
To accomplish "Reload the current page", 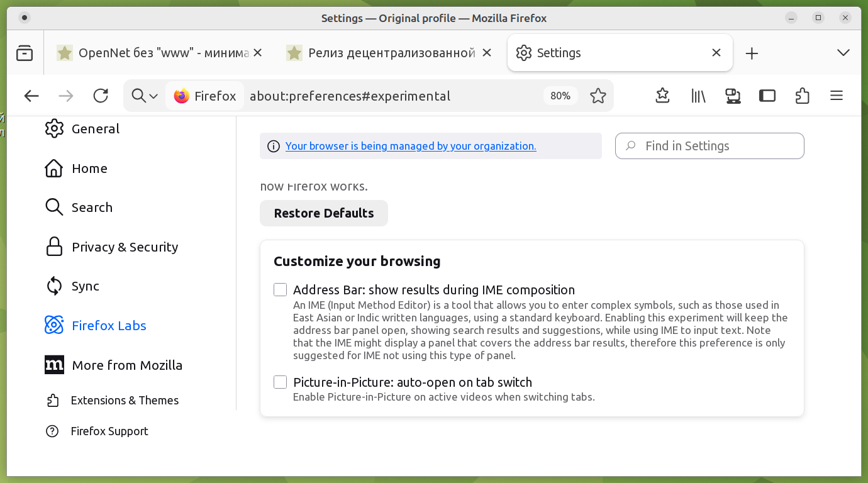I will [101, 96].
